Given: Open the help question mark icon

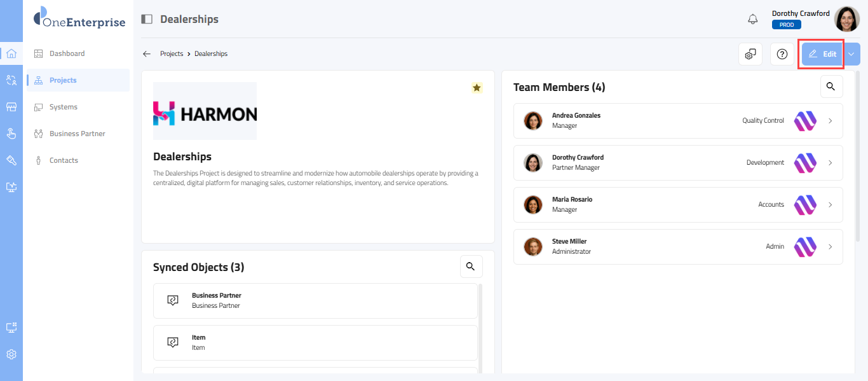Looking at the screenshot, I should pos(782,54).
